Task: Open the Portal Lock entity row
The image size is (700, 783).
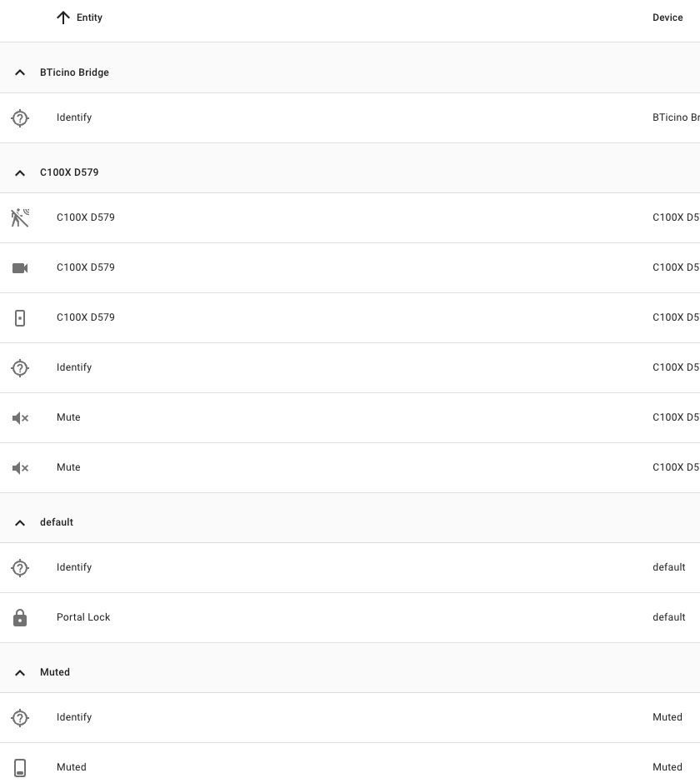Action: (83, 617)
